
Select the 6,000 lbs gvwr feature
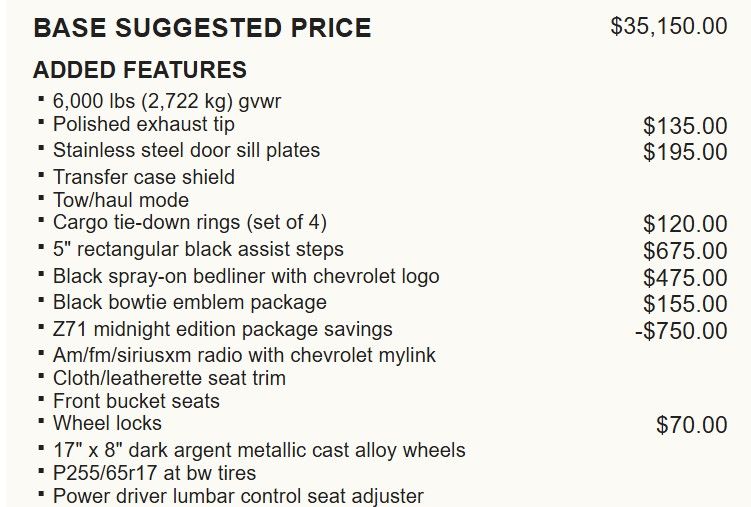[x=167, y=101]
